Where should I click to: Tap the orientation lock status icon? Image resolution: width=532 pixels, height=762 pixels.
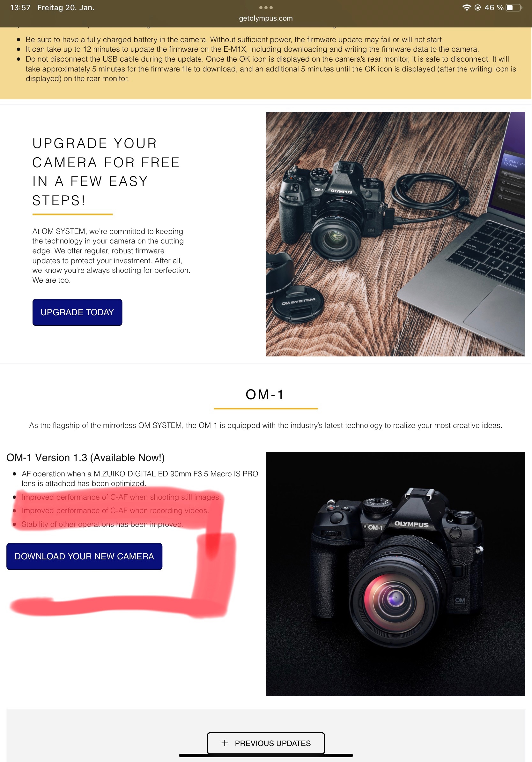click(477, 7)
